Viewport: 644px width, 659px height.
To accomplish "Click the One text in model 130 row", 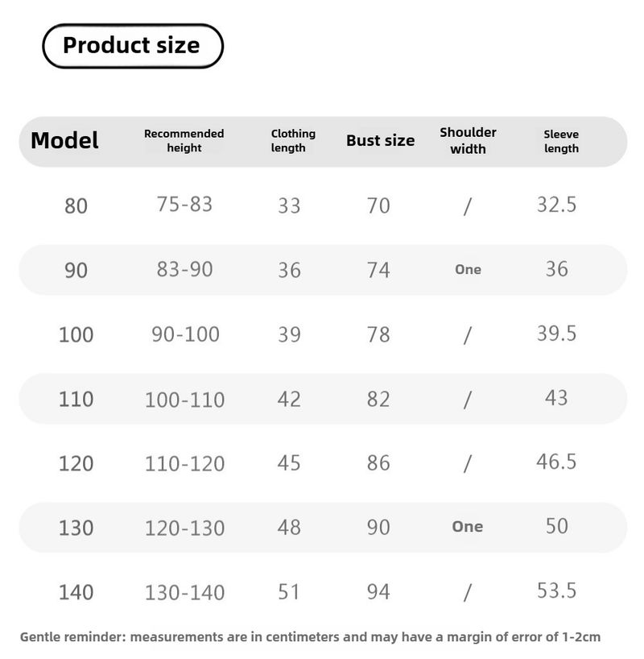I will [468, 527].
